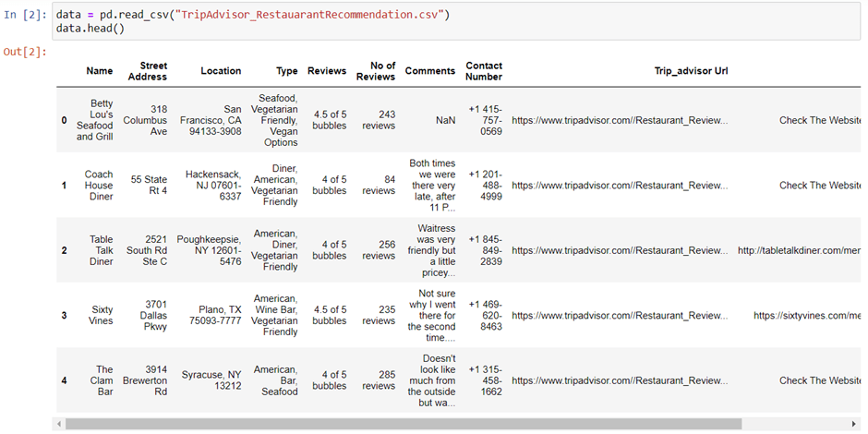The height and width of the screenshot is (434, 868).
Task: Click the comment starting 'Doesn't look like much'
Action: point(432,380)
